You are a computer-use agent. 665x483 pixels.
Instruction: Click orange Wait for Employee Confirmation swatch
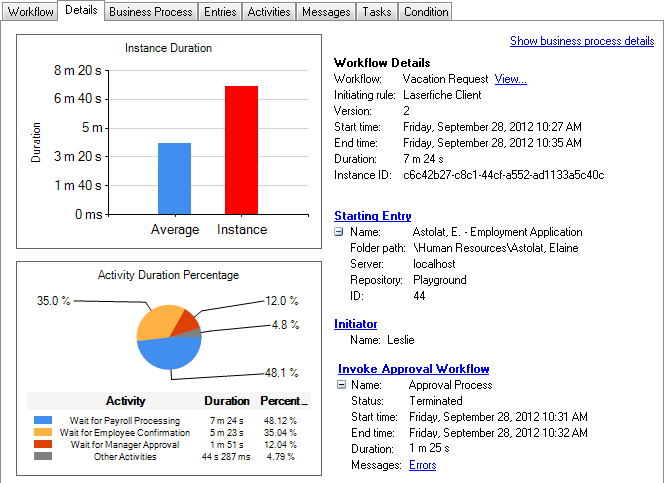tap(42, 433)
